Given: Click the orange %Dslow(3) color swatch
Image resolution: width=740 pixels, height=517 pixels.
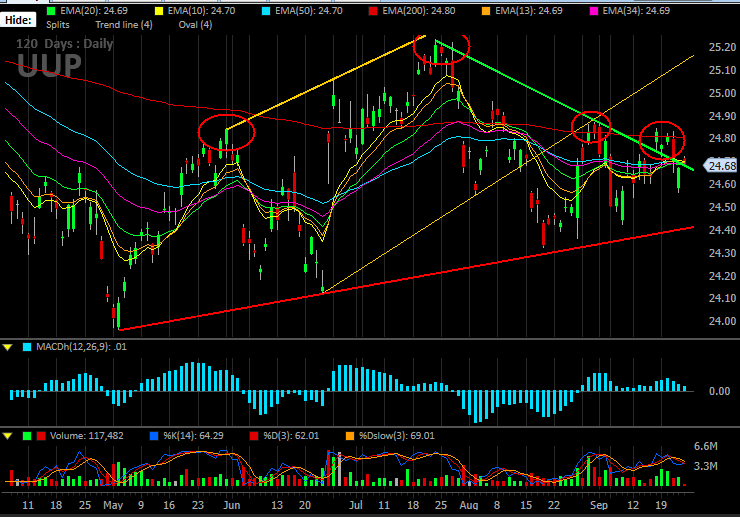Looking at the screenshot, I should [x=350, y=436].
